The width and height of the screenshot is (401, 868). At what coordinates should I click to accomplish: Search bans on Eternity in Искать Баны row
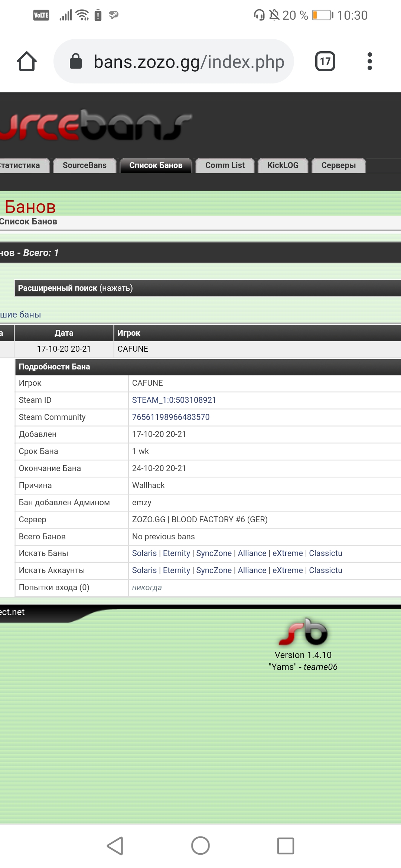pos(176,553)
